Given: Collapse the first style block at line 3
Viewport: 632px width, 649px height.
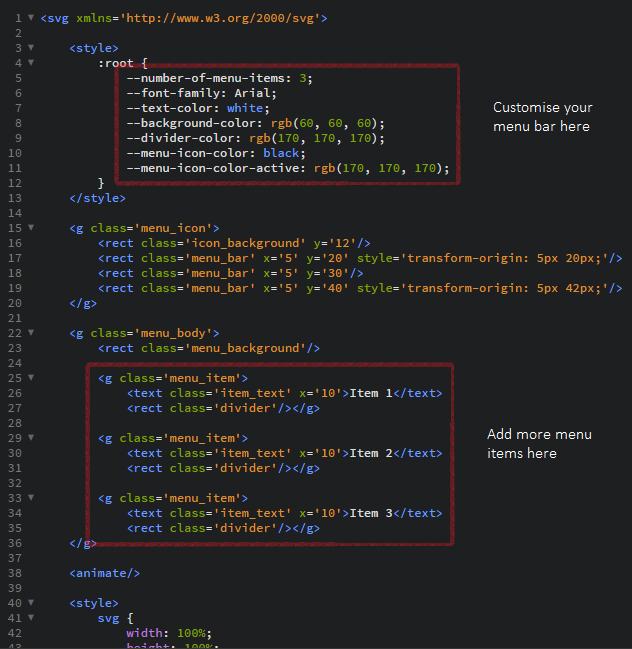Looking at the screenshot, I should tap(32, 48).
